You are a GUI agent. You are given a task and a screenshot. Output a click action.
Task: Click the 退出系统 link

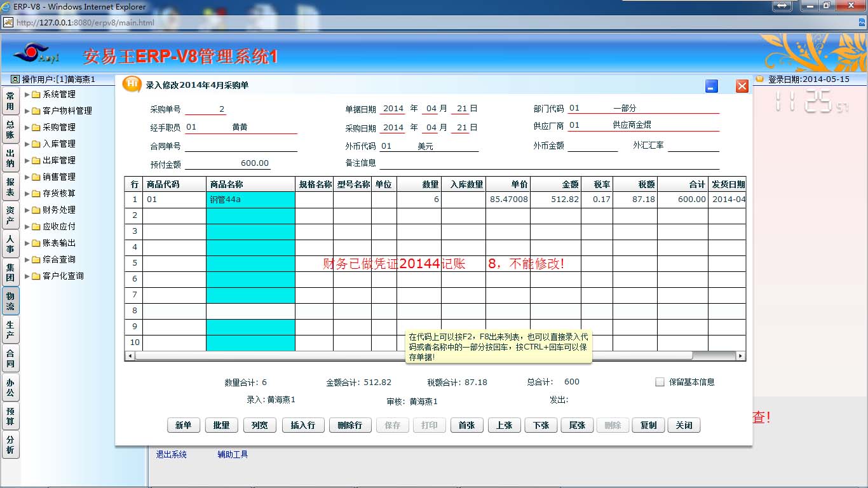click(172, 454)
